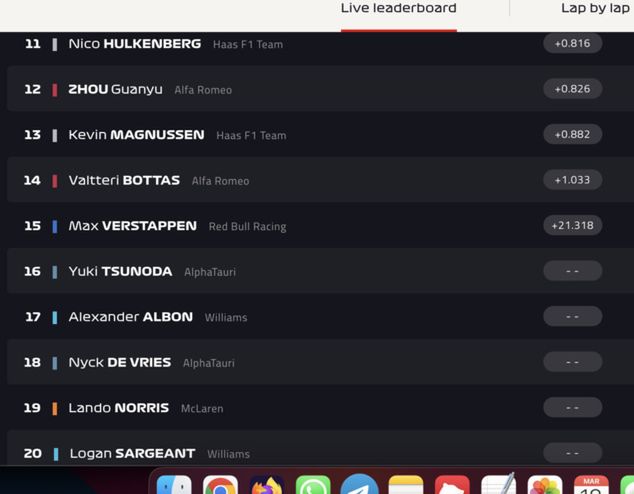The height and width of the screenshot is (494, 634).
Task: Open WhatsApp from the dock
Action: point(313,485)
